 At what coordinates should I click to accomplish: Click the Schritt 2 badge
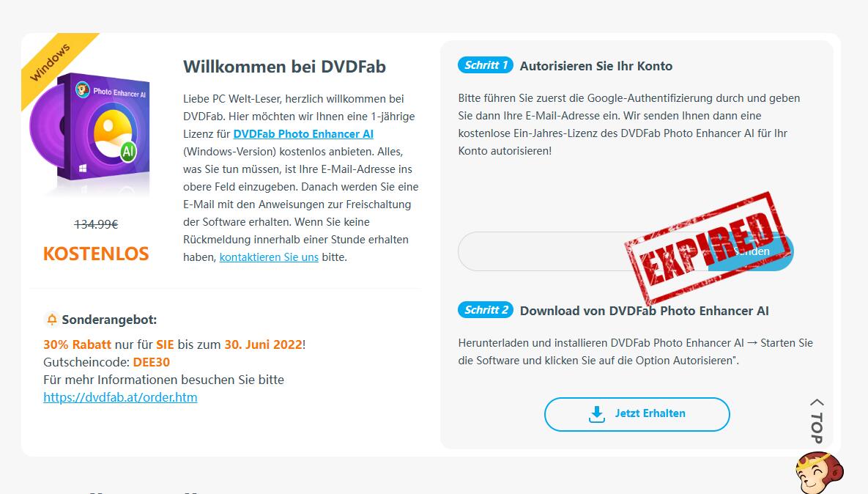[485, 310]
